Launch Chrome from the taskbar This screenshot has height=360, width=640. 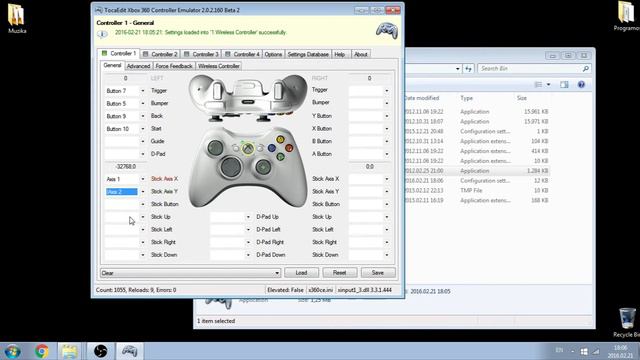[x=42, y=351]
